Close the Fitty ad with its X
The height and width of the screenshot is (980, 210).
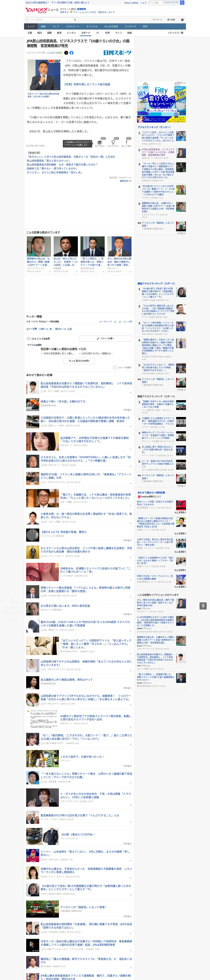tap(184, 83)
